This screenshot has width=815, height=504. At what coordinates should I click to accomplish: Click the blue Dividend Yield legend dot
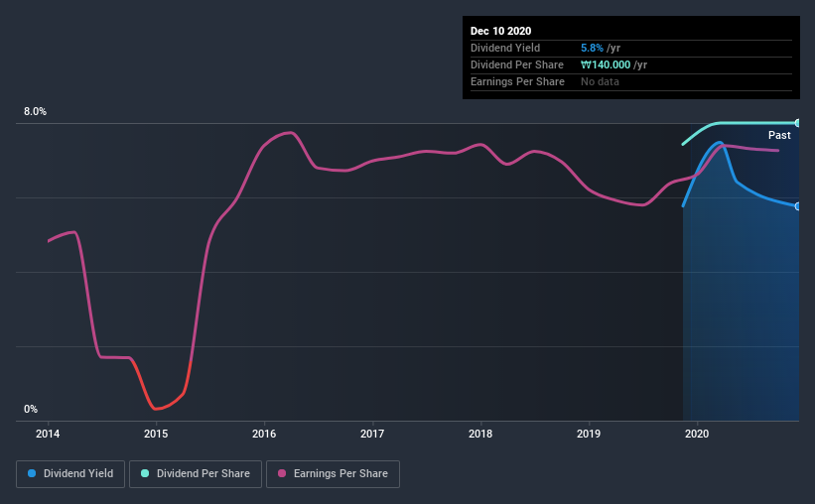tap(32, 473)
